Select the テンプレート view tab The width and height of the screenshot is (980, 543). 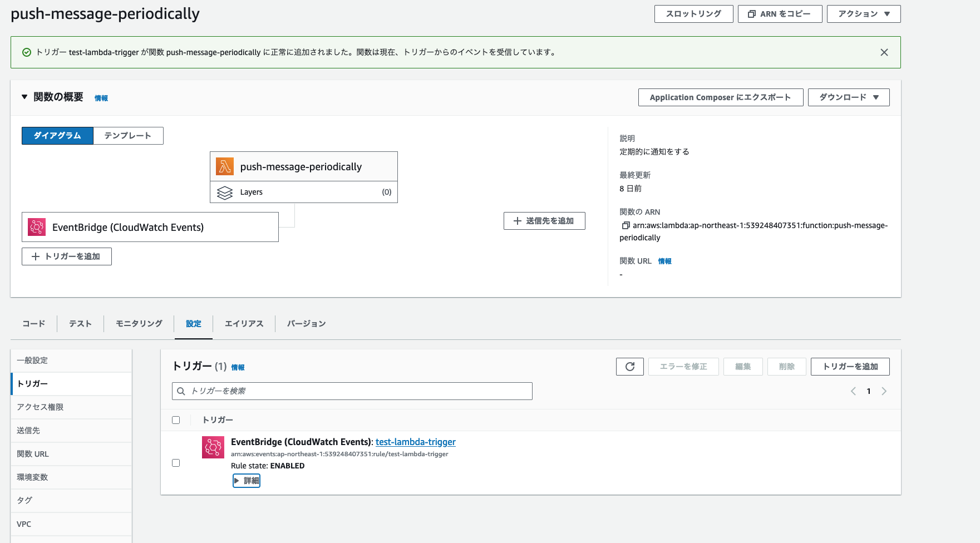coord(128,136)
